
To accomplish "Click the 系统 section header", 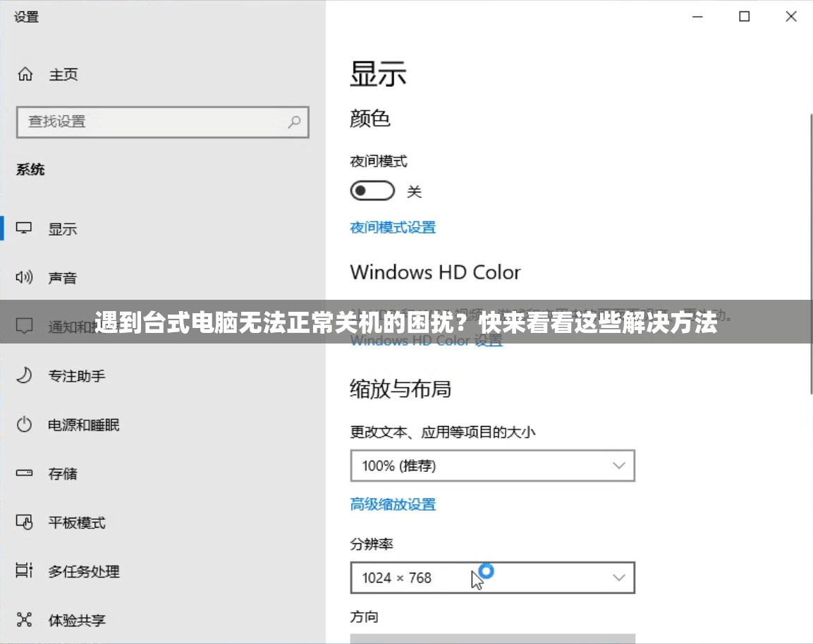I will click(30, 169).
